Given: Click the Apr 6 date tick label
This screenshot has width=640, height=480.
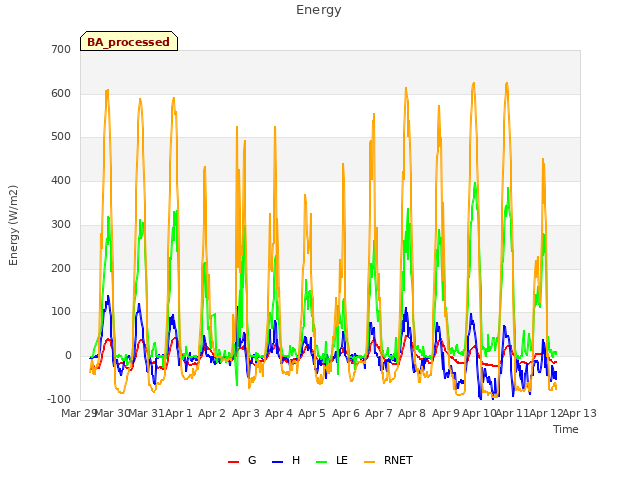Looking at the screenshot, I should click(x=346, y=413).
